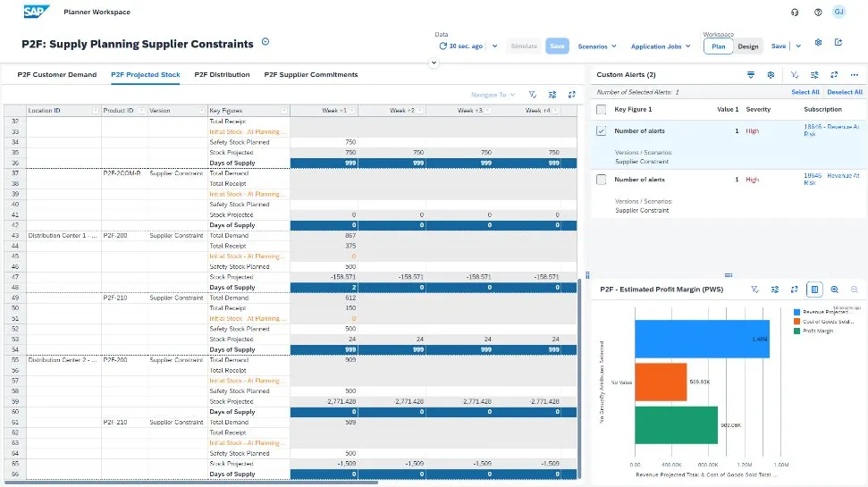Open Product ID column filter dropdown
Viewport: 868px width, 487px height.
(x=141, y=111)
